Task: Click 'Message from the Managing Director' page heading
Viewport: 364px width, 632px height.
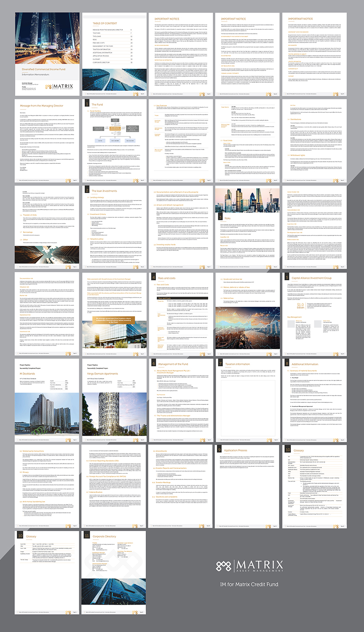Action: (42, 106)
